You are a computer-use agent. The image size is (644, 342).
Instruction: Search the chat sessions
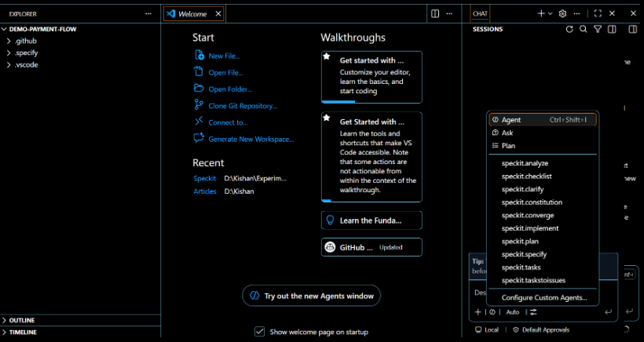coord(584,29)
